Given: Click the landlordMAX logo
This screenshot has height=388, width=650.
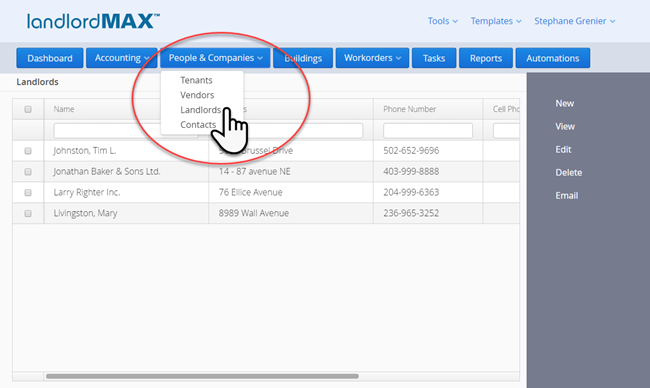Looking at the screenshot, I should click(x=93, y=21).
